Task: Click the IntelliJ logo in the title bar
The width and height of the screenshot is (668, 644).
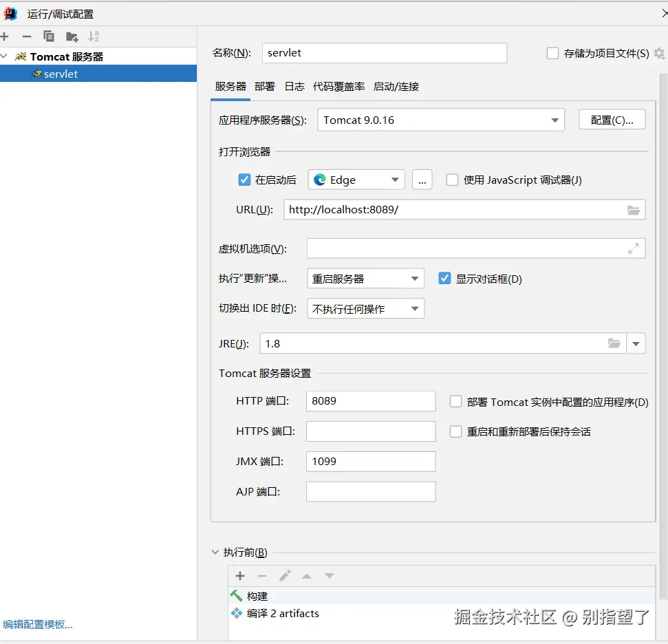Action: [10, 14]
